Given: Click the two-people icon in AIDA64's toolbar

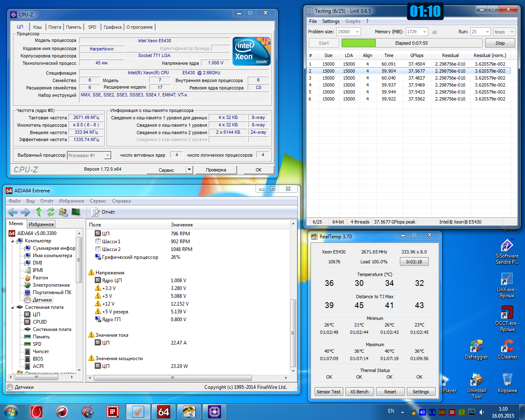Looking at the screenshot, I should pos(63,212).
